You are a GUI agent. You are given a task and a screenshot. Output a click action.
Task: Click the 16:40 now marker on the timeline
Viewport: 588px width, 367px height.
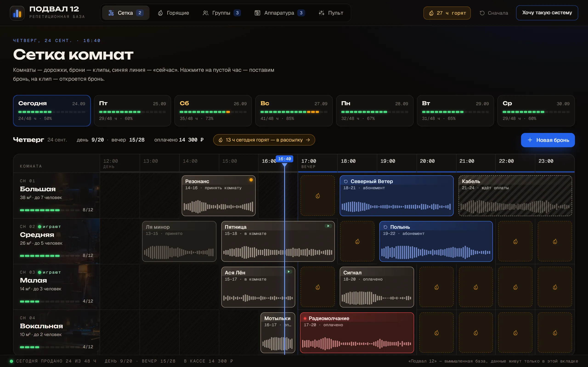(284, 159)
